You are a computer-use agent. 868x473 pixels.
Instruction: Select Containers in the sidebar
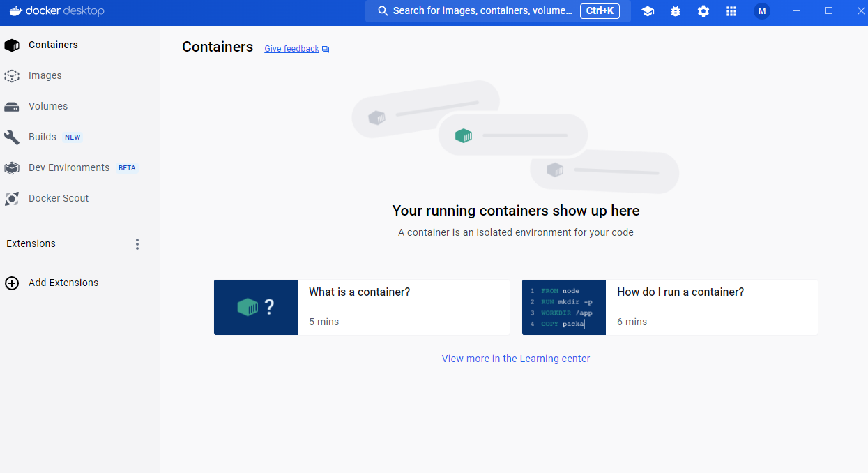tap(75, 45)
